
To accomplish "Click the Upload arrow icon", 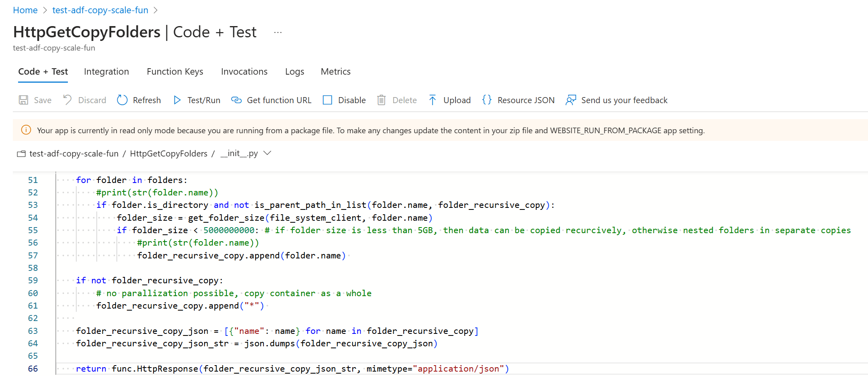I will (432, 100).
